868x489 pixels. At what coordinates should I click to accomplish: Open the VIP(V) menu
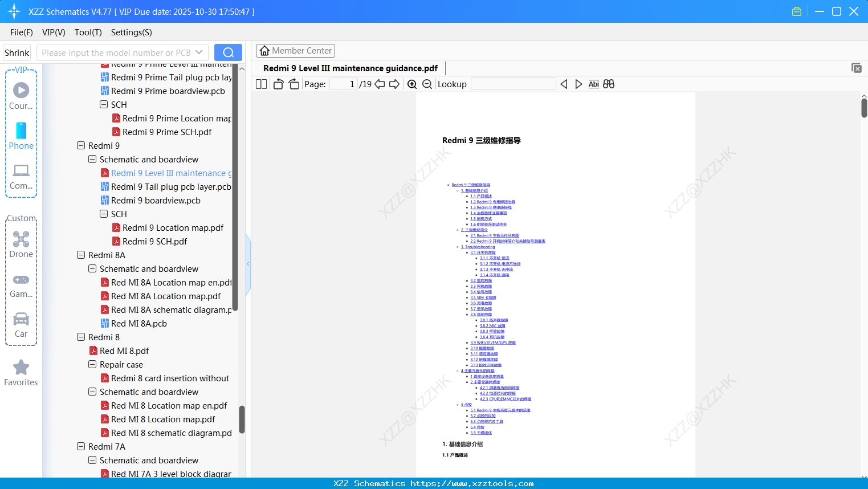click(x=54, y=32)
